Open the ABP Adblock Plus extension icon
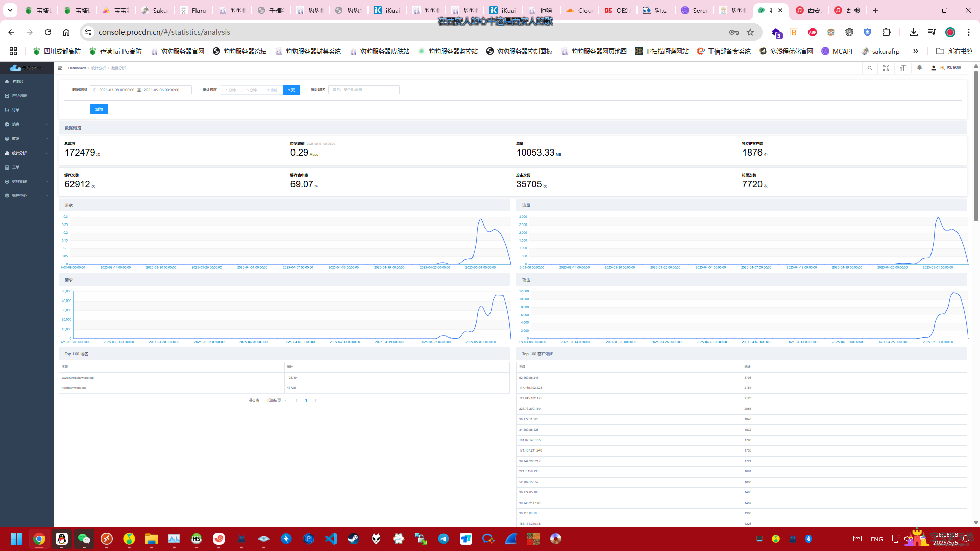The width and height of the screenshot is (980, 551). 813,32
